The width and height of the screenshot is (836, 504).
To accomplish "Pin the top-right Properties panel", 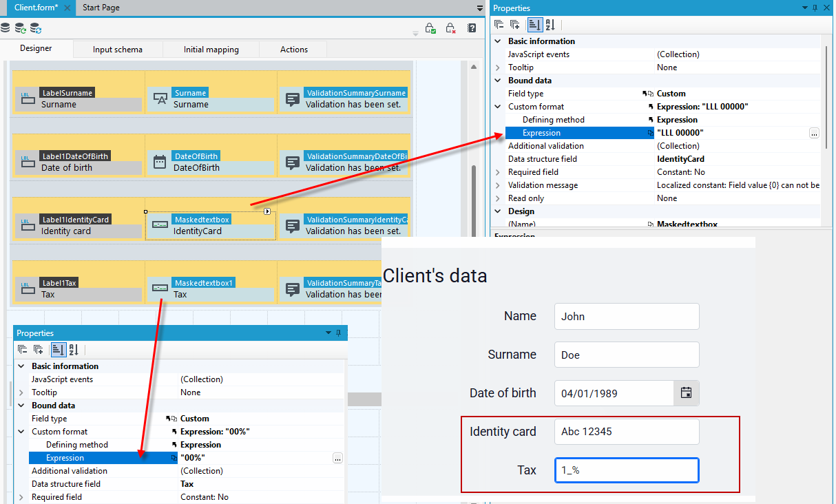I will (815, 8).
